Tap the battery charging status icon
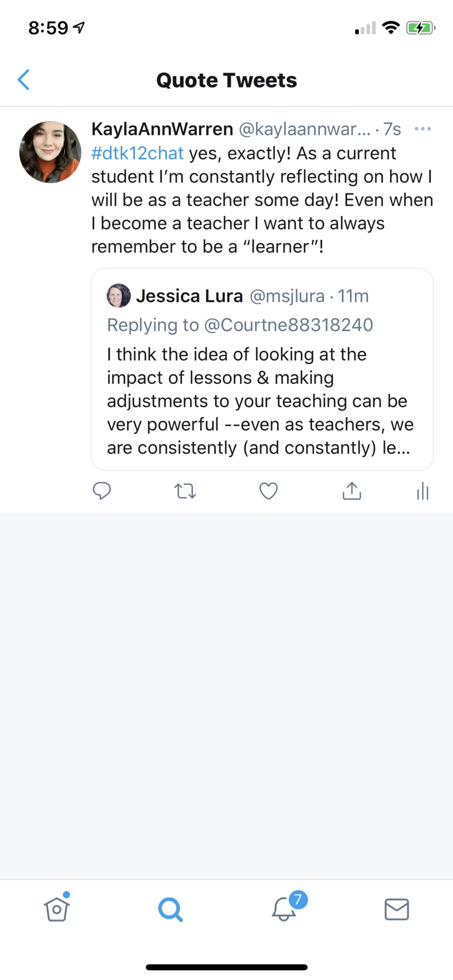The width and height of the screenshot is (453, 980). pos(420,28)
